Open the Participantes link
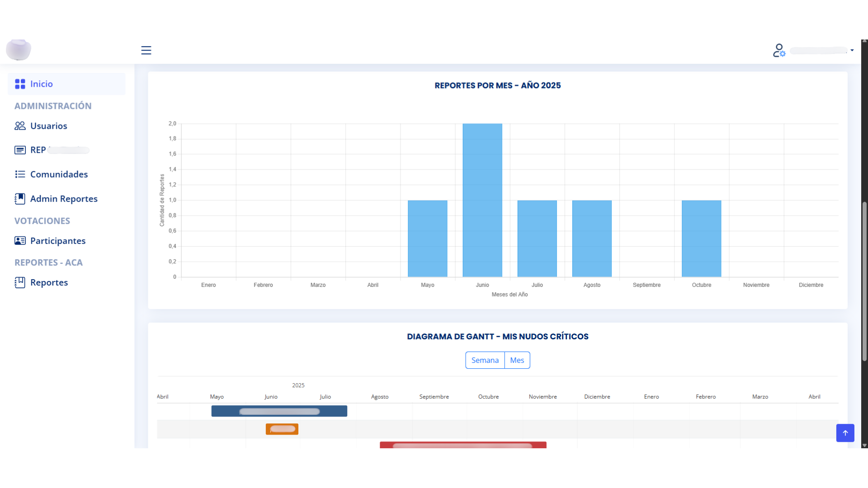 point(58,241)
